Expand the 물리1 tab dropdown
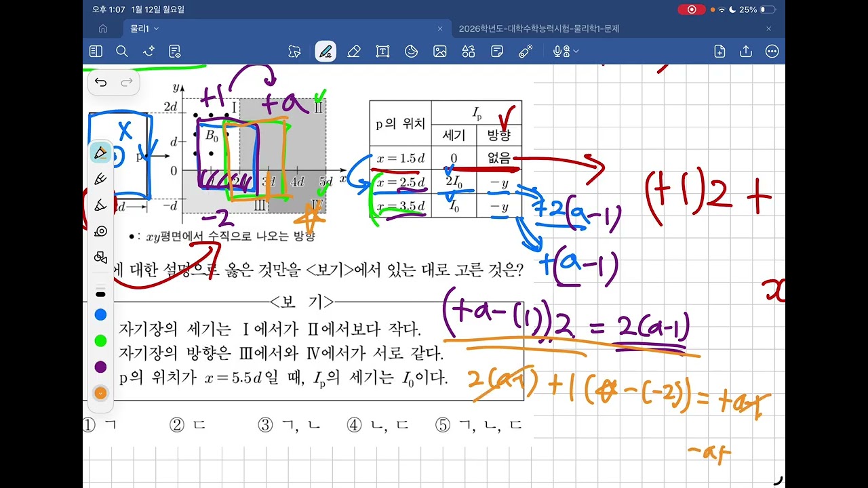Screen dimensions: 868x488 click(x=157, y=28)
